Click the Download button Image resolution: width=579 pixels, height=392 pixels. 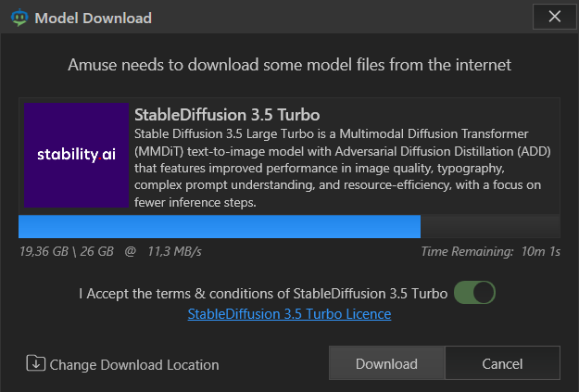[386, 363]
